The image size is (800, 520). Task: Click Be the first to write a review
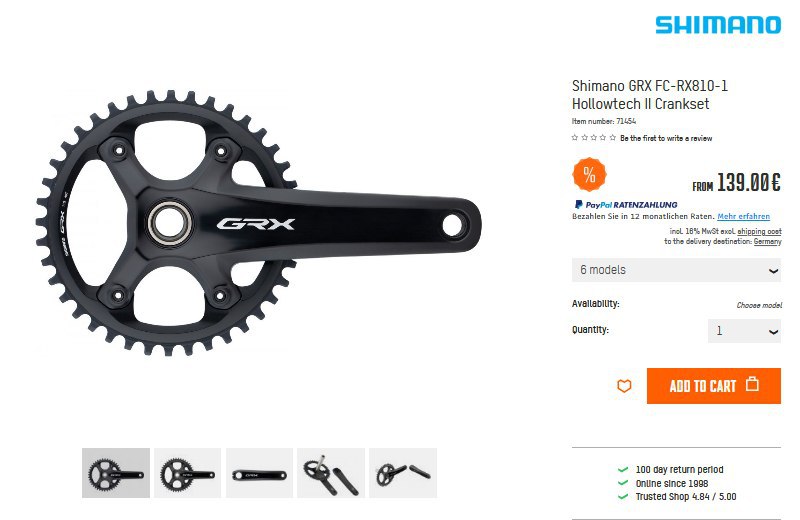pos(666,138)
